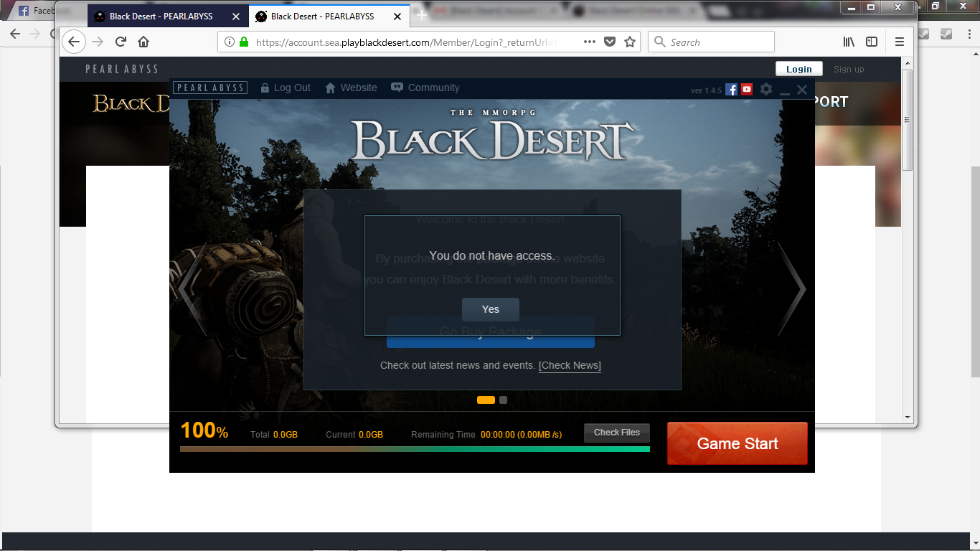The width and height of the screenshot is (980, 551).
Task: Click the Pearl Abyss logo in launcher
Action: (x=211, y=88)
